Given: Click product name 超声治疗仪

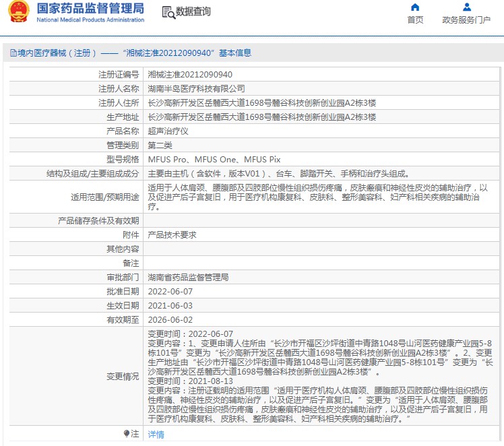Looking at the screenshot, I should pos(168,131).
